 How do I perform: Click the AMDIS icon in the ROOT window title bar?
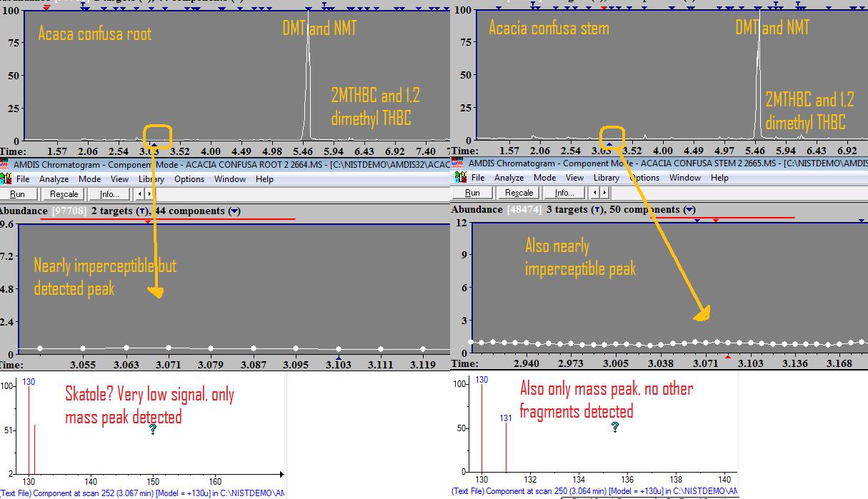[x=5, y=166]
